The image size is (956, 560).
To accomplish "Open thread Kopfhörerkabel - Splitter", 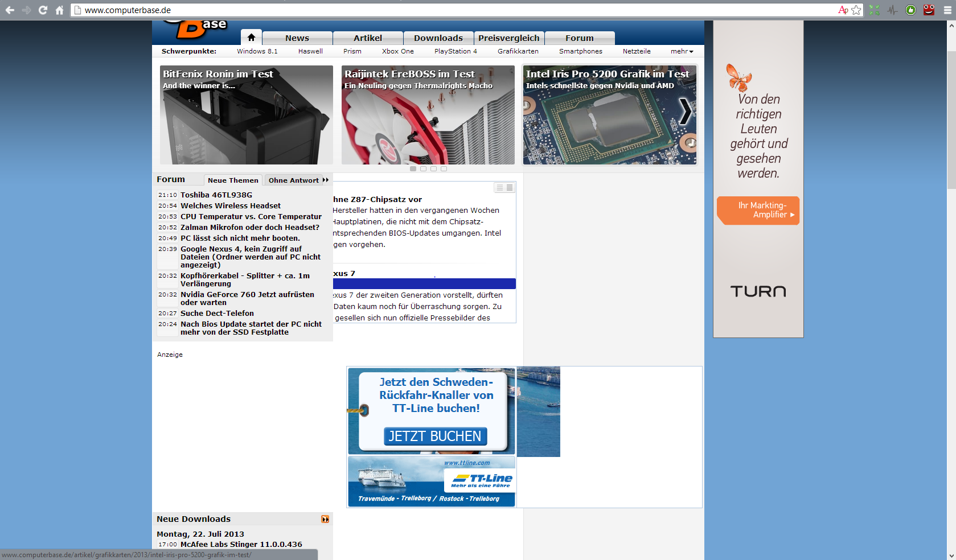I will [245, 279].
